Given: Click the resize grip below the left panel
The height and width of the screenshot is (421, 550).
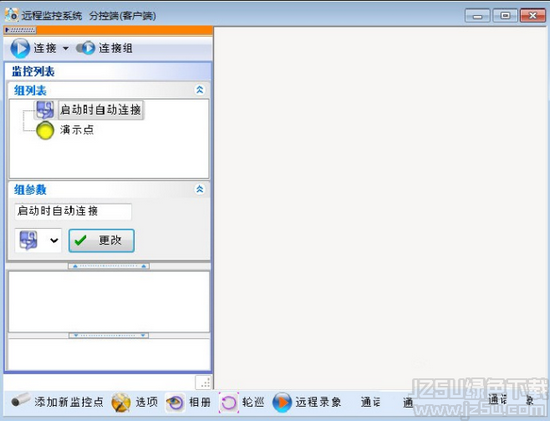Looking at the screenshot, I should click(203, 382).
